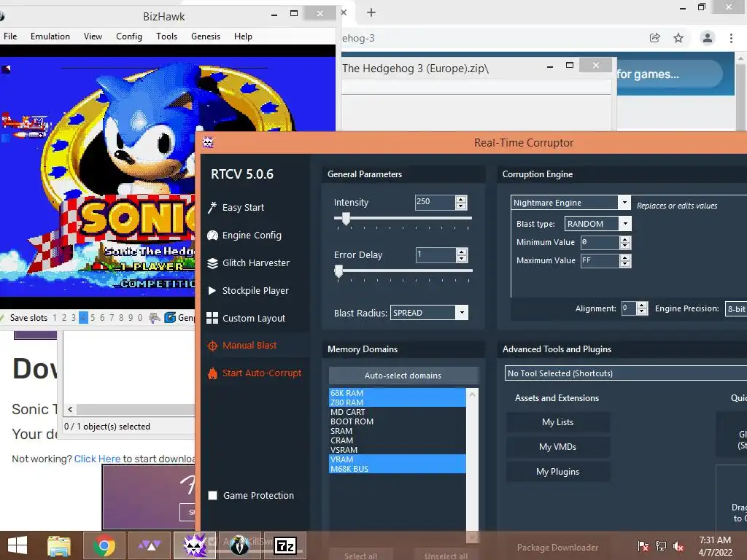Select save slot 4 in BizHawk
The width and height of the screenshot is (747, 560).
click(83, 318)
